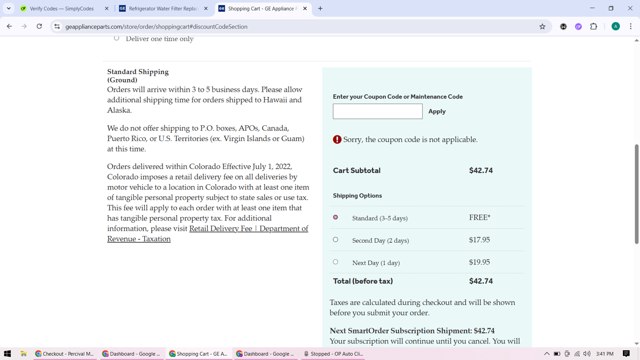Screen dimensions: 640x360
Task: Switch to Refrigerator Water Filter tab
Action: pos(162,9)
